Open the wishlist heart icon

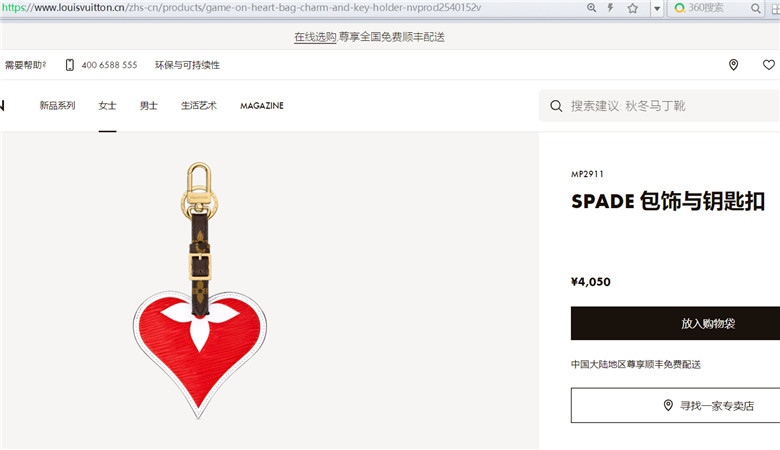point(769,65)
